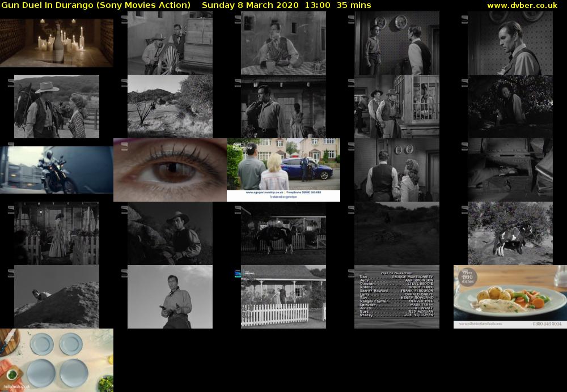Click the Sony channel logo on credits thumbnail
Image resolution: width=567 pixels, height=392 pixels.
[x=351, y=274]
